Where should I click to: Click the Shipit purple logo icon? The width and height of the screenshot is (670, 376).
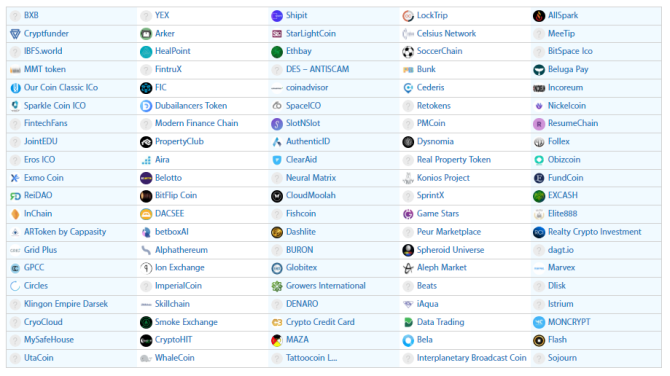point(277,16)
